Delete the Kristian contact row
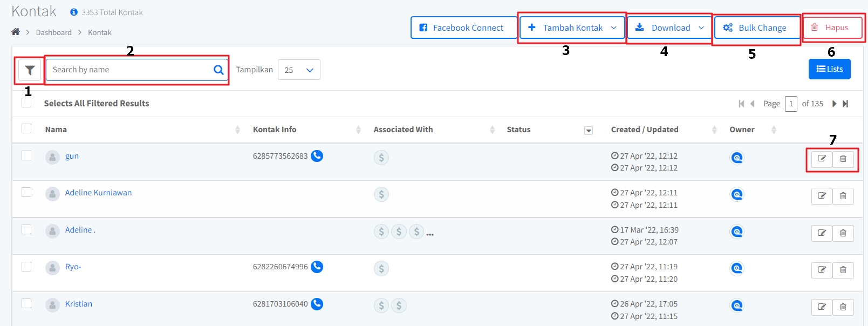 [843, 307]
